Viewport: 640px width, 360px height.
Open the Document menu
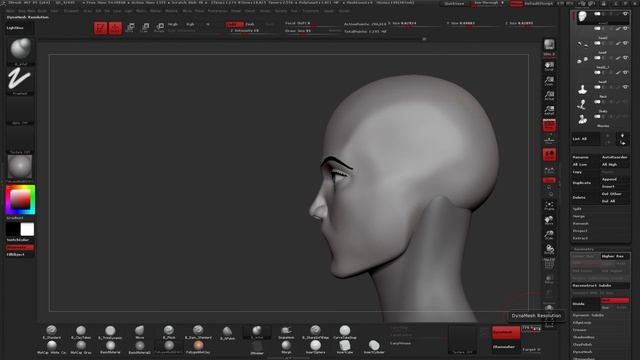[x=71, y=11]
